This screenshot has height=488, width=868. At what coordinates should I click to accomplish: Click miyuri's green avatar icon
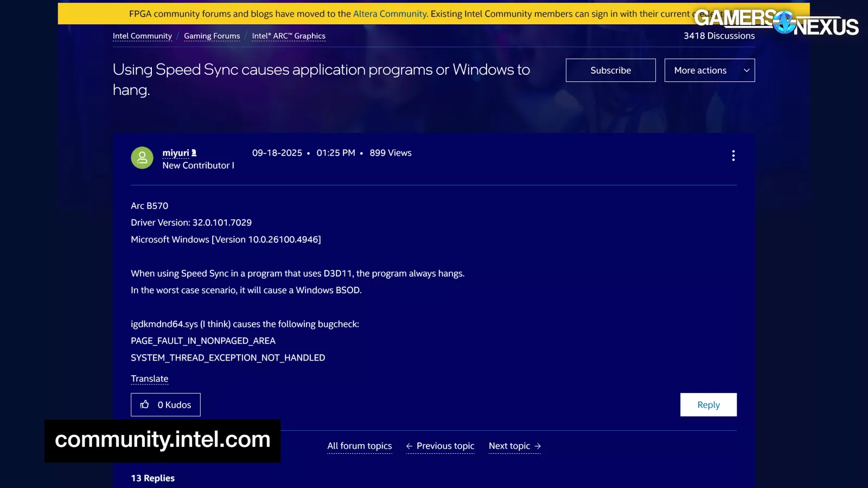[142, 158]
